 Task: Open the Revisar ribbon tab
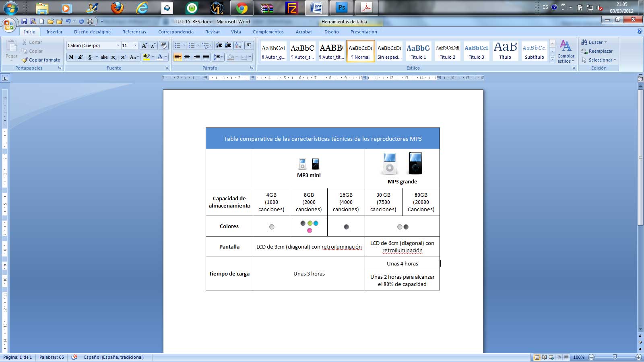(212, 32)
